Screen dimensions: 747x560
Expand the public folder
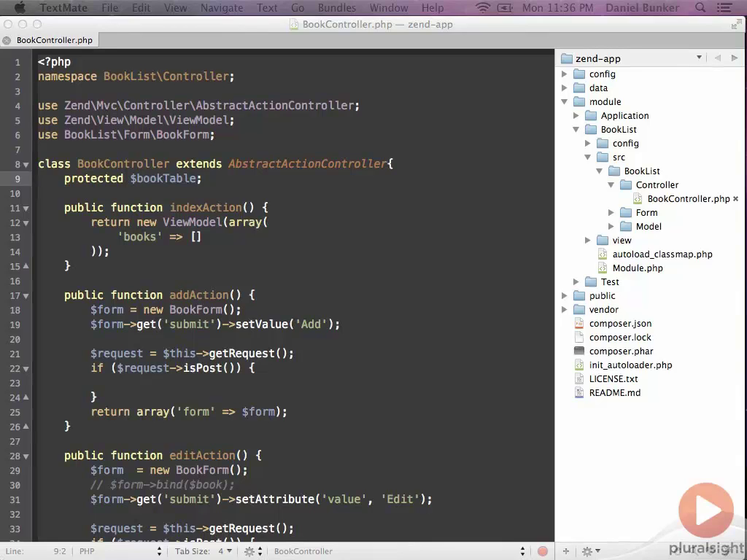[x=564, y=295]
